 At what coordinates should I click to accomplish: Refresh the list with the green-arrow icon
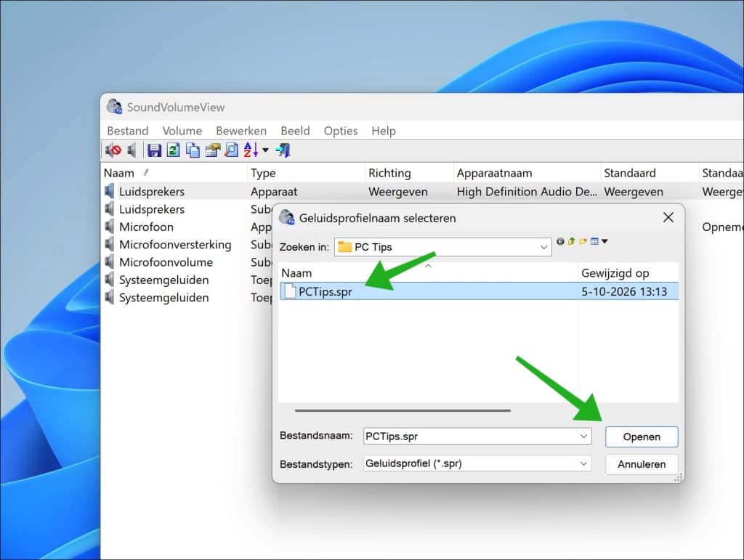pyautogui.click(x=173, y=151)
